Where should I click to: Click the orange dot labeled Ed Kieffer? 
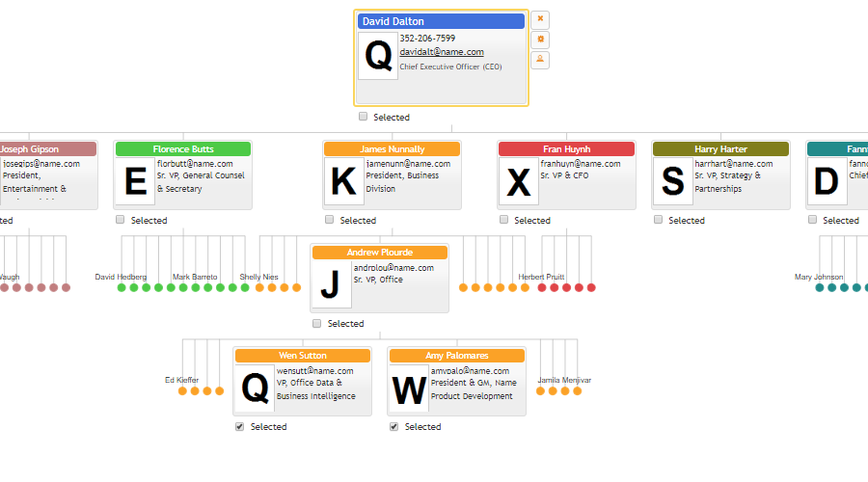(182, 391)
